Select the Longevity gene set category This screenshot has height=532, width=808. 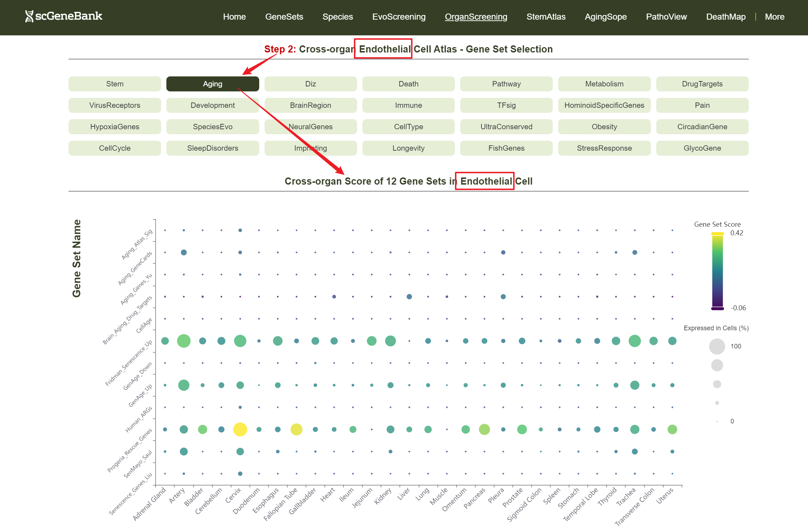tap(408, 148)
